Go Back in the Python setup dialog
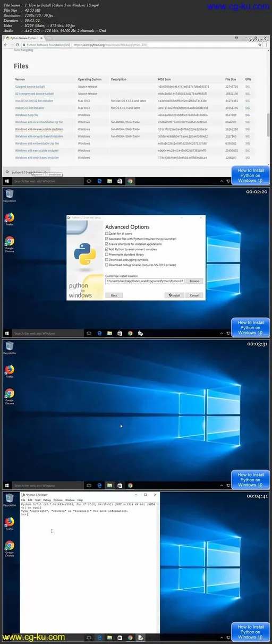This screenshot has width=272, height=644. [114, 295]
